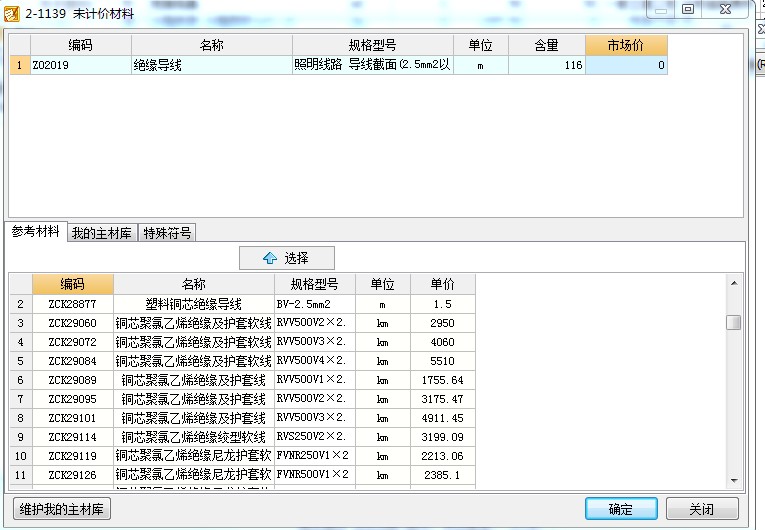Click row number 2 header in lower table
This screenshot has height=530, width=765.
pos(20,304)
